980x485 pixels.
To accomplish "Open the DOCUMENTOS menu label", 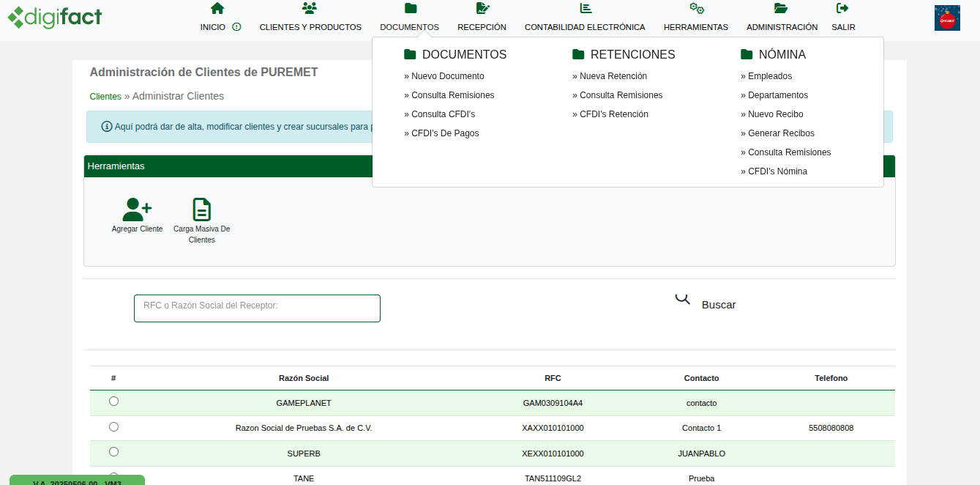I will coord(409,27).
